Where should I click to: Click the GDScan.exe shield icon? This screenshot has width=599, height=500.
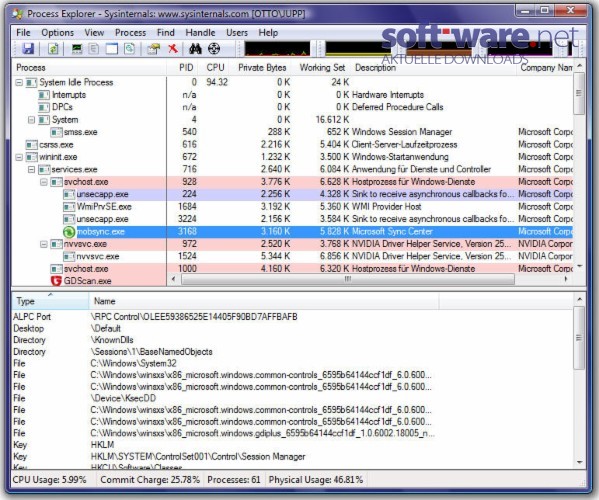pyautogui.click(x=56, y=281)
